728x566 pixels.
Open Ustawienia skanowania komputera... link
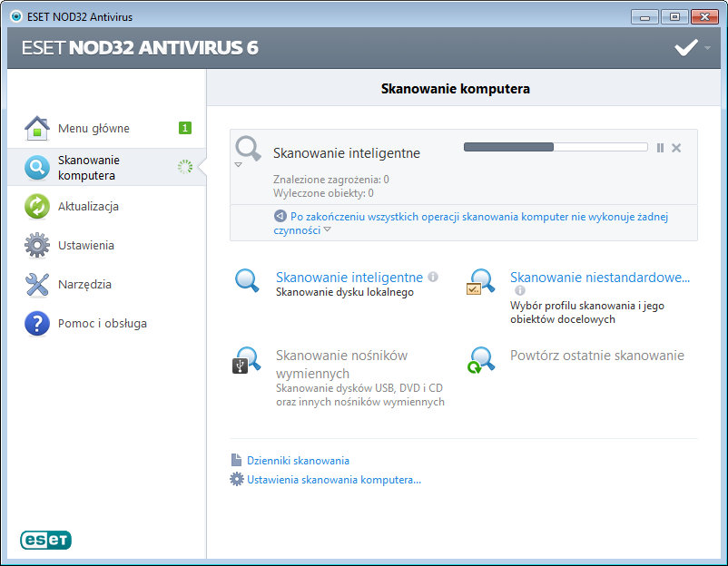[x=334, y=480]
